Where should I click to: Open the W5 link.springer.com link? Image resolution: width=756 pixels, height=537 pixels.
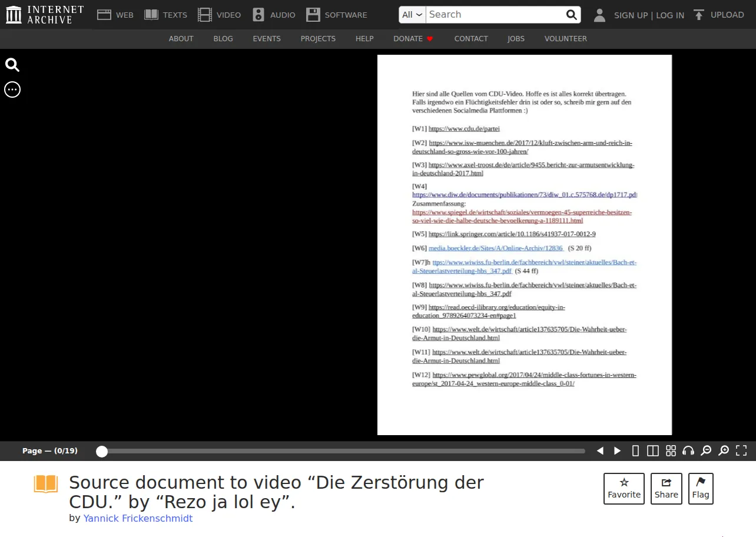coord(512,234)
